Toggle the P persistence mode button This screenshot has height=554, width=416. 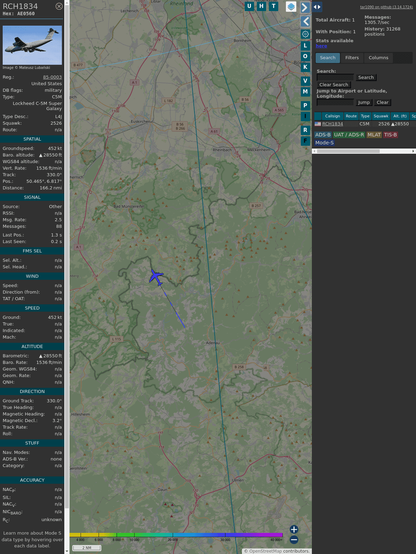(305, 105)
